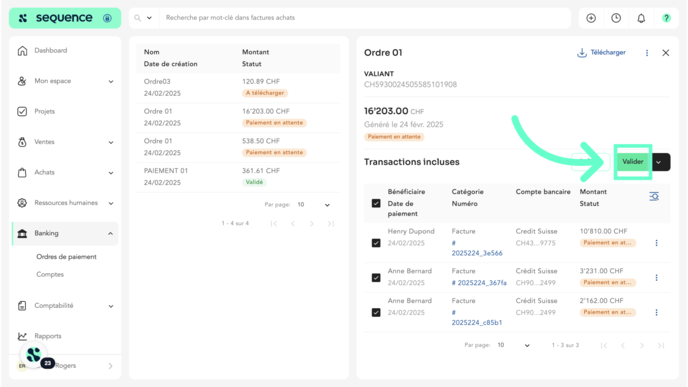This screenshot has width=688, height=387.
Task: Open the search filter dropdown arrow
Action: click(x=149, y=18)
